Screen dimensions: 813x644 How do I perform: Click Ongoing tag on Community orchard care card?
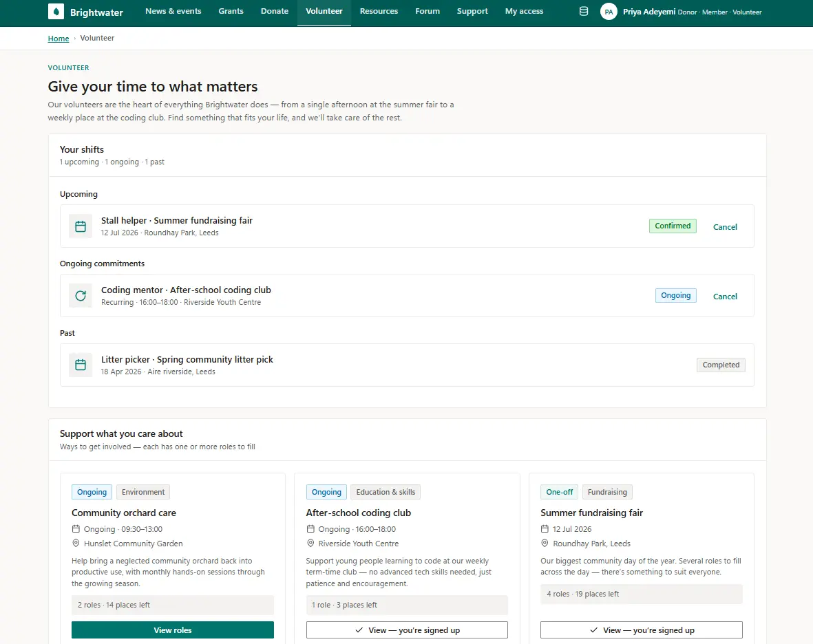tap(92, 492)
